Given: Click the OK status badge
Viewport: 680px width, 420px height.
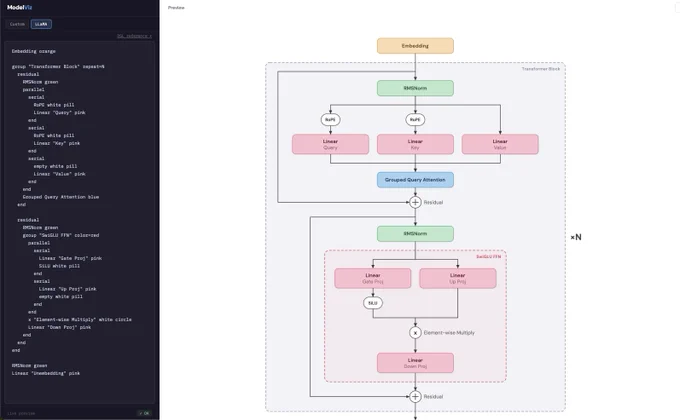Looking at the screenshot, I should click(x=145, y=413).
